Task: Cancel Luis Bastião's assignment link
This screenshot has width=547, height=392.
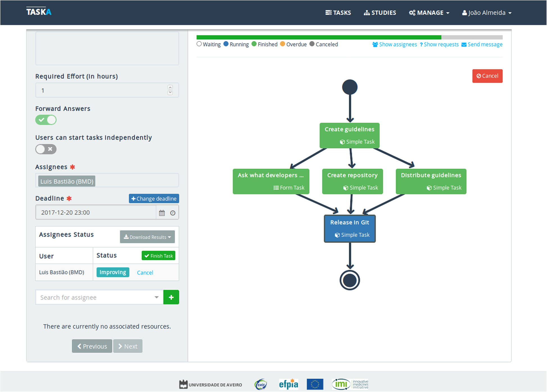Action: 145,272
